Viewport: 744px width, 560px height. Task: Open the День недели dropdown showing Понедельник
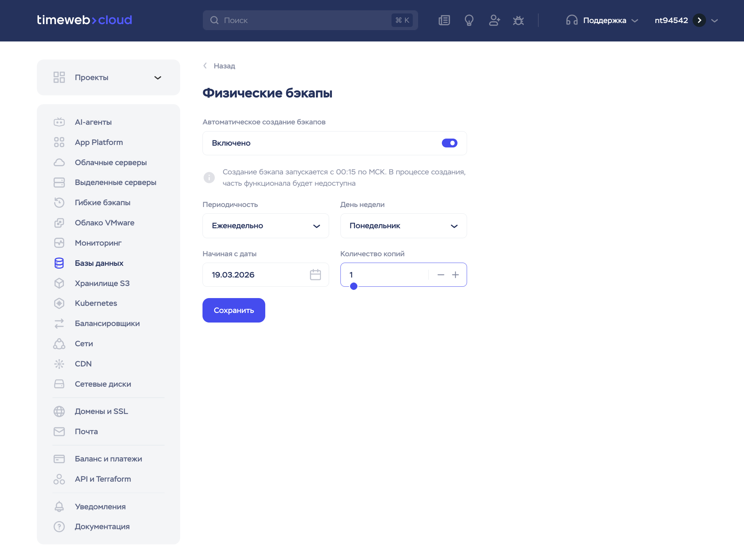pyautogui.click(x=403, y=226)
